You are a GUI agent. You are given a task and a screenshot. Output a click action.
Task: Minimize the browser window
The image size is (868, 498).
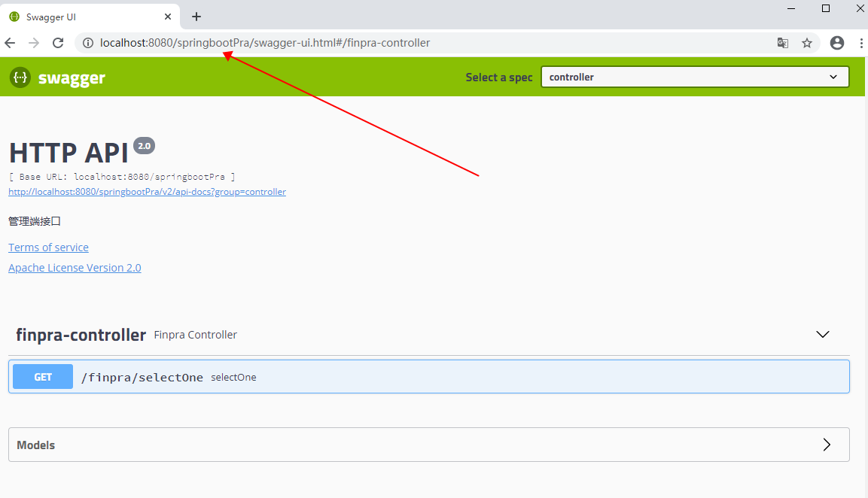click(791, 8)
